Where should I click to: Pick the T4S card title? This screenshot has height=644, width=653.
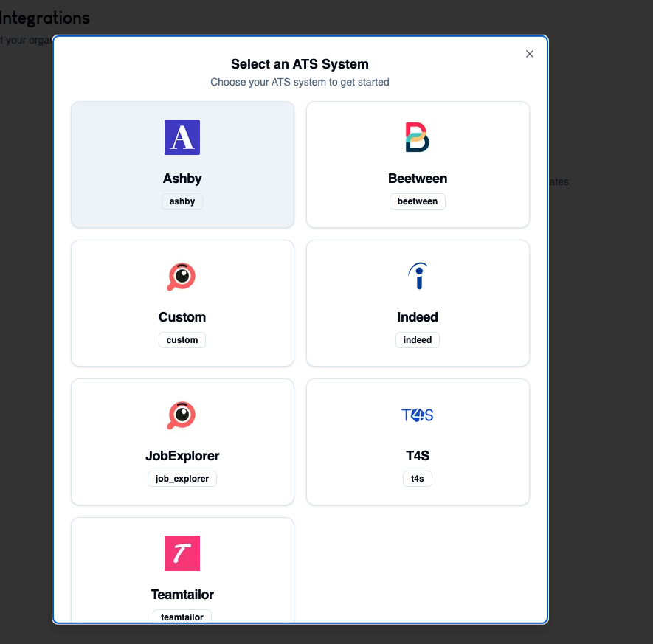[x=418, y=455]
